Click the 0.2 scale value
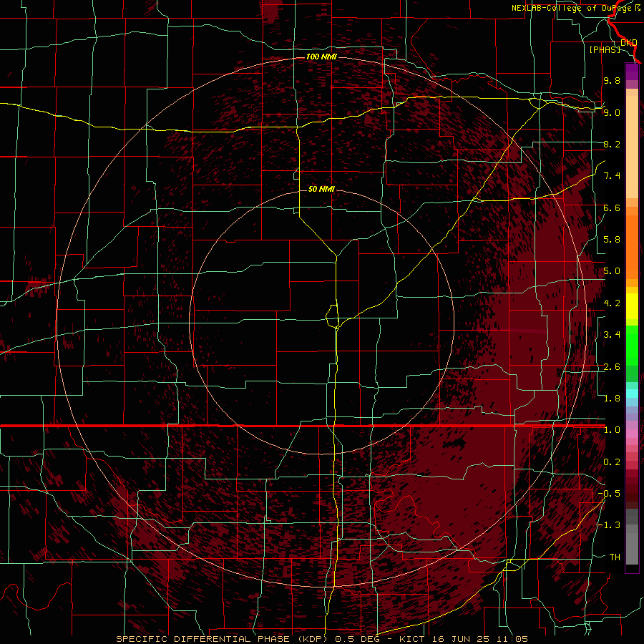 [612, 462]
